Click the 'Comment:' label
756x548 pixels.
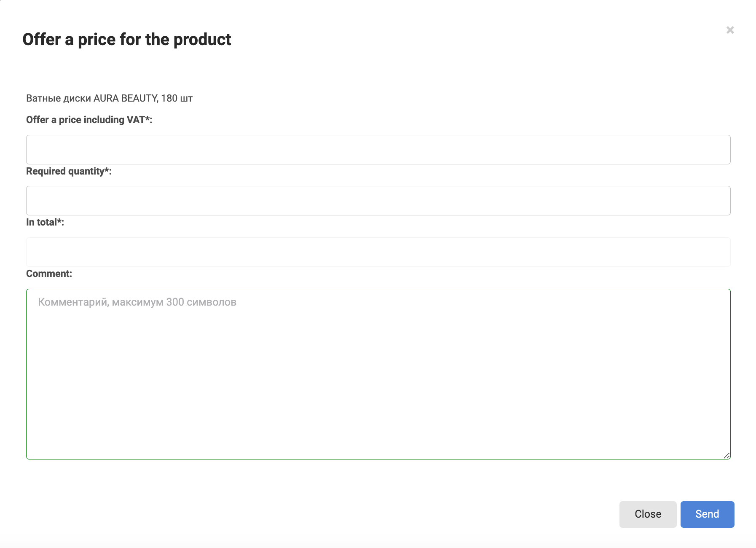(49, 274)
